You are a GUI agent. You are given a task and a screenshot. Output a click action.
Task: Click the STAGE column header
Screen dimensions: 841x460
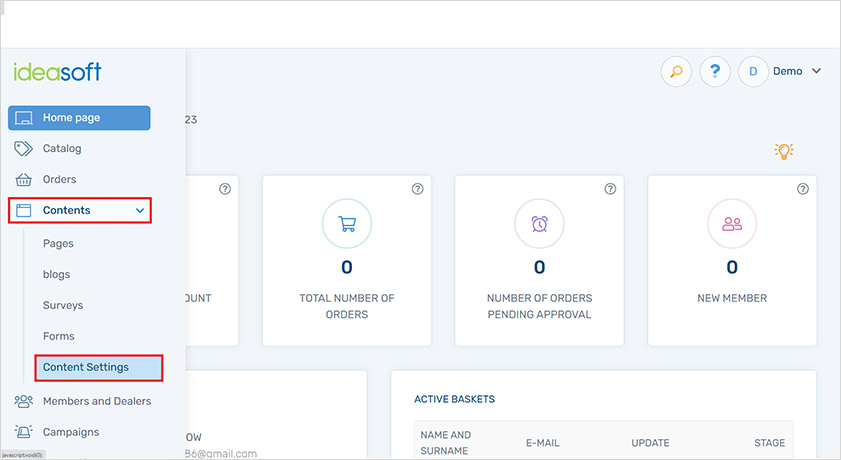tap(770, 443)
